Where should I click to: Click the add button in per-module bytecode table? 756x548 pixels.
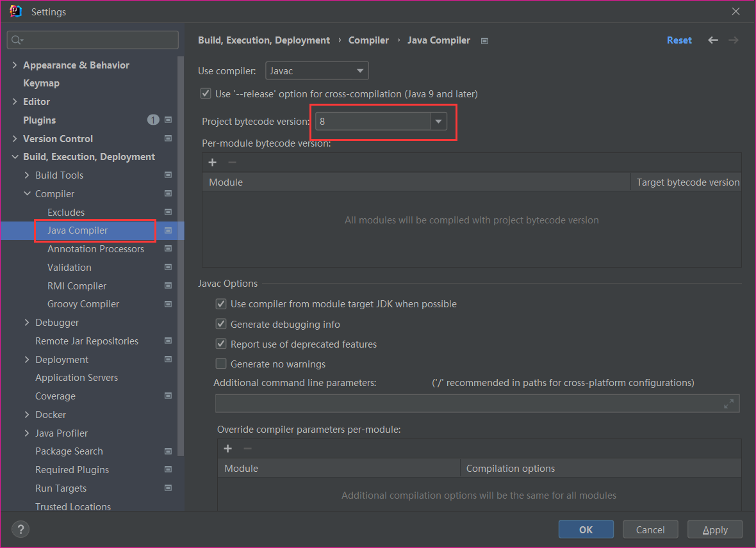pyautogui.click(x=212, y=163)
